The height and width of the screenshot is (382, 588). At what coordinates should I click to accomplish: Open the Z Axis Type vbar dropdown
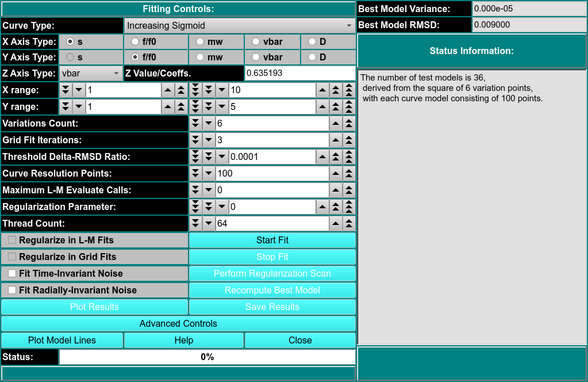click(91, 74)
